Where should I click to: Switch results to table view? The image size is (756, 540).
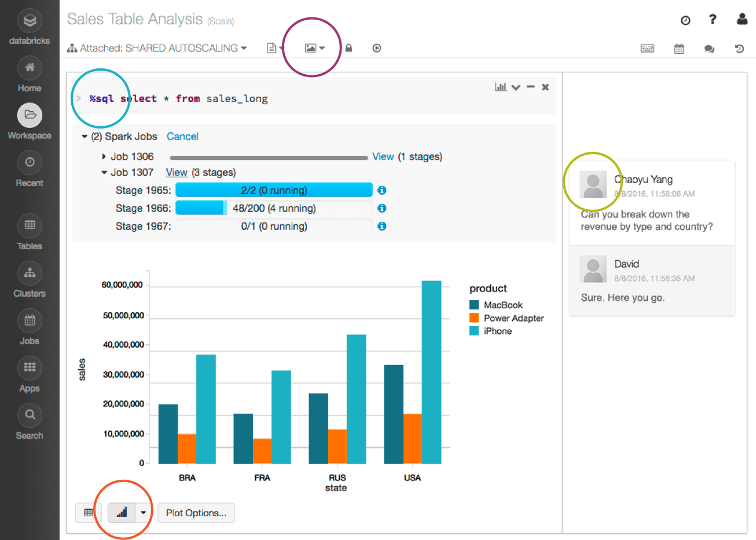pyautogui.click(x=89, y=513)
